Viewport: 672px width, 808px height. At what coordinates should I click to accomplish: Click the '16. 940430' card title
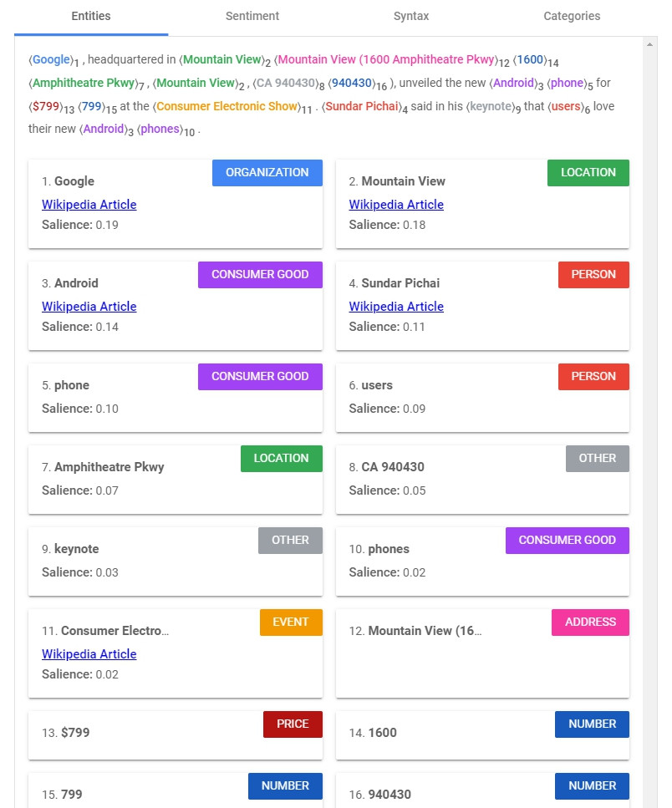pyautogui.click(x=379, y=795)
